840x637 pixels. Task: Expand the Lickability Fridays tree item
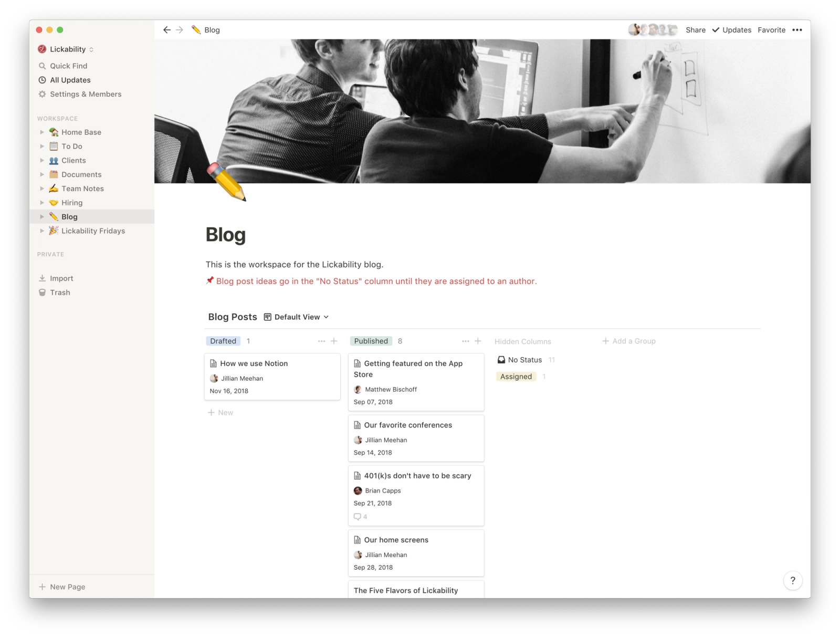tap(42, 231)
